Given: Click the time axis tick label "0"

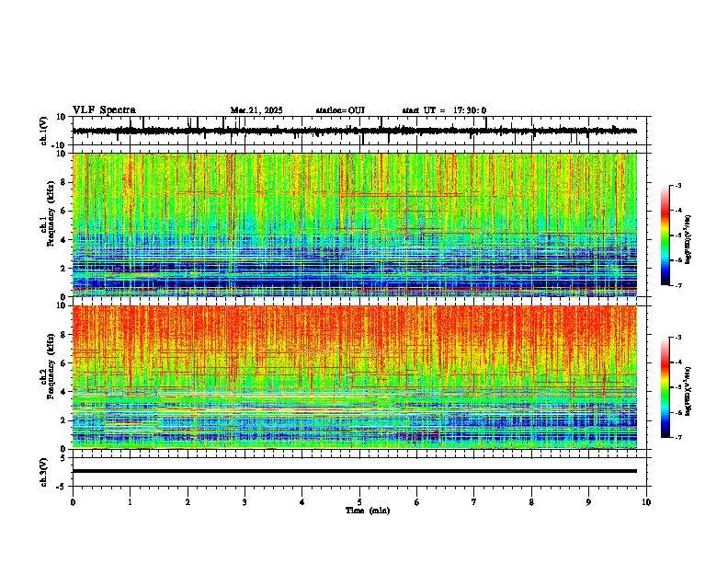Looking at the screenshot, I should pos(73,502).
